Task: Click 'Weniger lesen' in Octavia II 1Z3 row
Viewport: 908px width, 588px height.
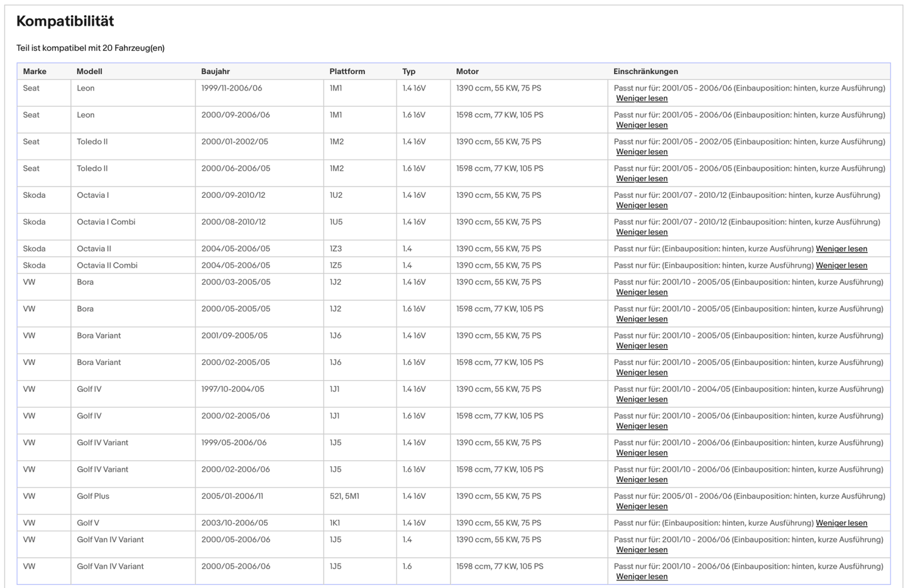Action: coord(841,249)
